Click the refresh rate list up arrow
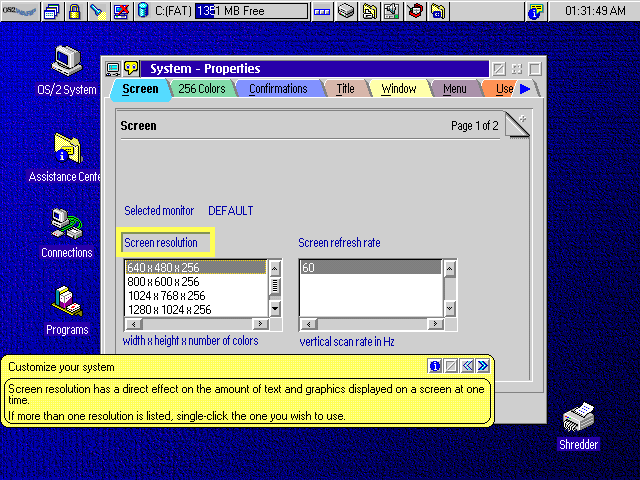The height and width of the screenshot is (480, 640). coord(449,268)
